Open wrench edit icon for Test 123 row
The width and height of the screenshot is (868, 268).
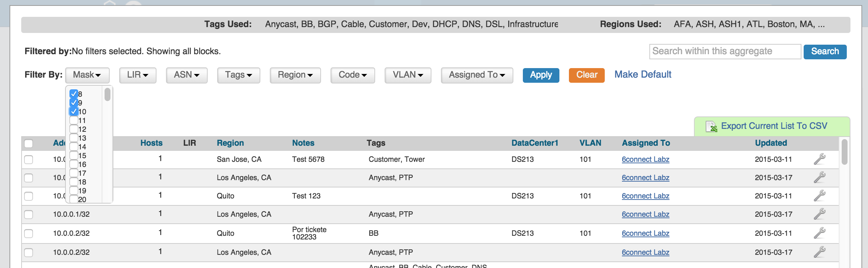819,196
